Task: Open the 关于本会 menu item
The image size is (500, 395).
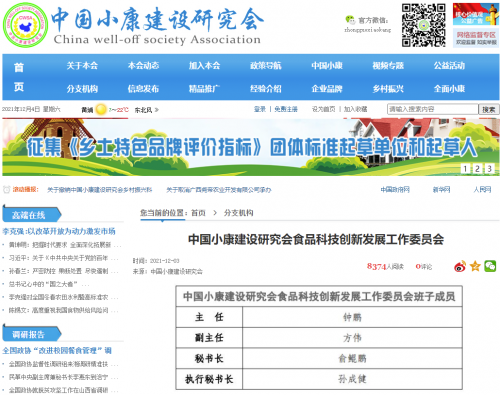Action: 82,66
